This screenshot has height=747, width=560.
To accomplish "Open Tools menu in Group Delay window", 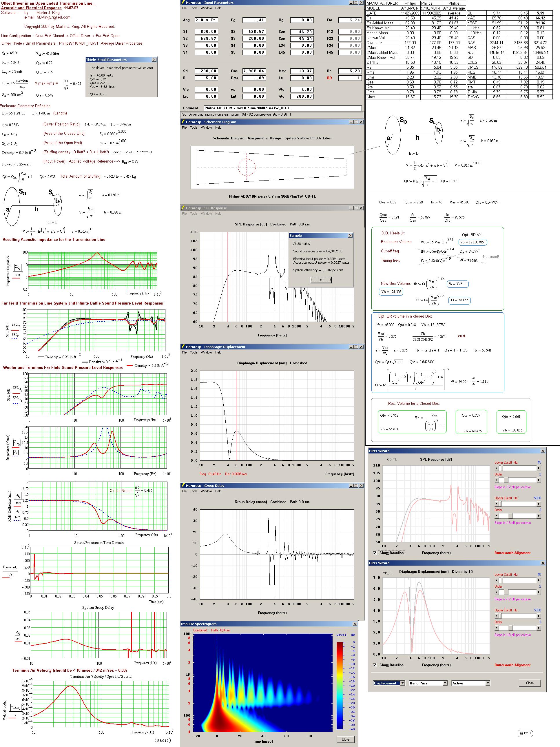I will pyautogui.click(x=194, y=491).
